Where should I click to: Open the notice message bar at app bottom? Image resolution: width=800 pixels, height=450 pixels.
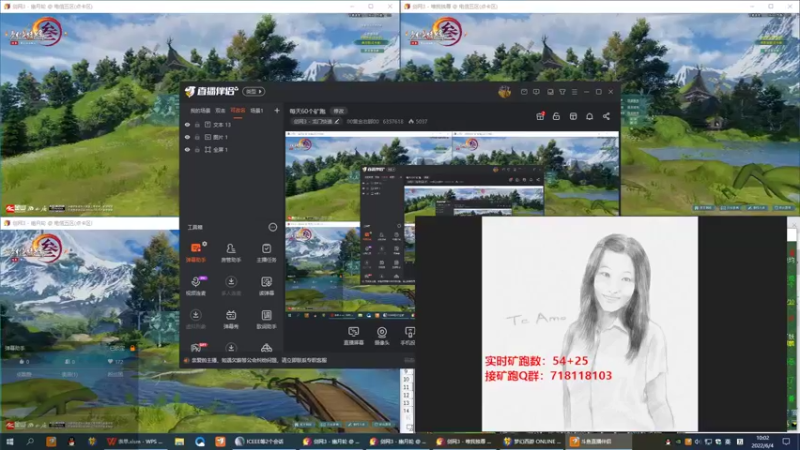[259, 360]
